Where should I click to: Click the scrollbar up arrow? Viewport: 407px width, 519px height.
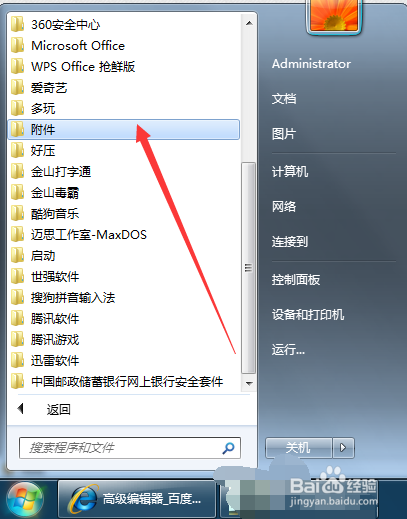coord(249,23)
